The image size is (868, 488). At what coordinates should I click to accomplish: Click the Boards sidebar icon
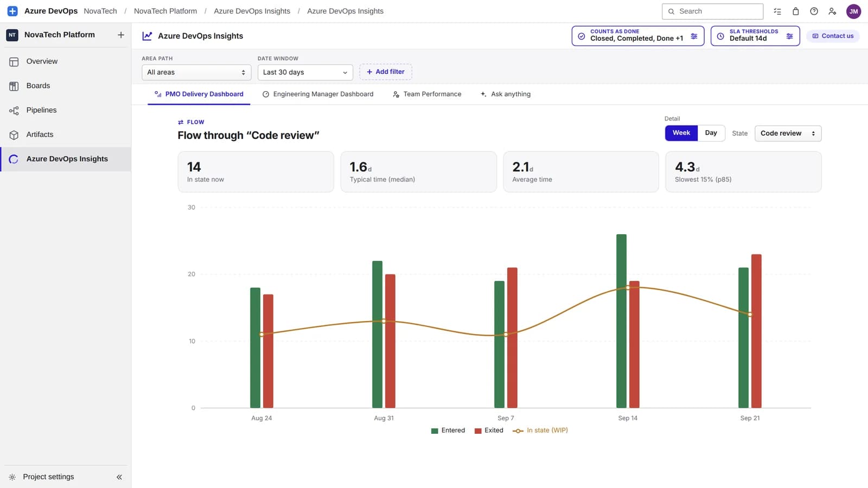pos(14,86)
